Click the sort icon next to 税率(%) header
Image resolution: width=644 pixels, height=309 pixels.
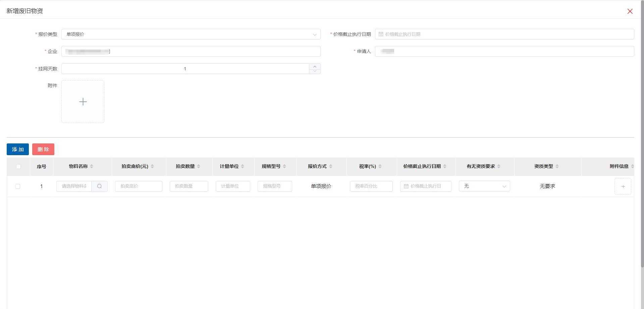tap(380, 167)
